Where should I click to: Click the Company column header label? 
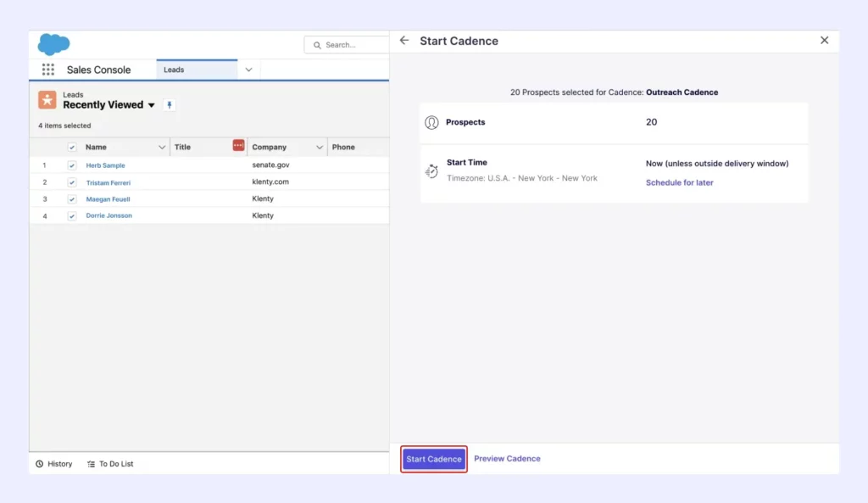point(269,148)
